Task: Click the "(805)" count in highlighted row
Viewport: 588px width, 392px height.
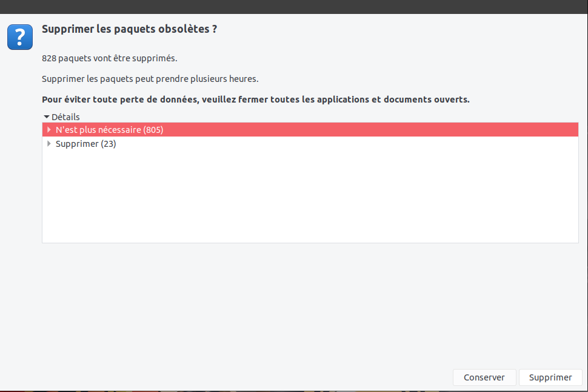Action: click(x=153, y=130)
